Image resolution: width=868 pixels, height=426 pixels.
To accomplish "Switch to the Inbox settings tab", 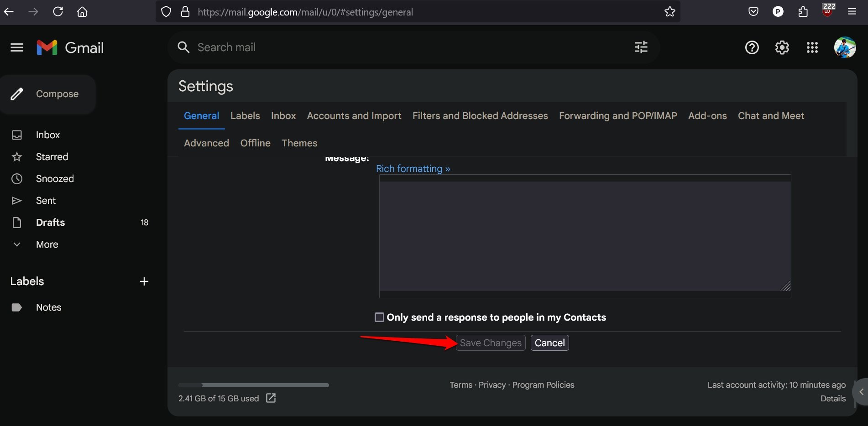I will click(283, 116).
